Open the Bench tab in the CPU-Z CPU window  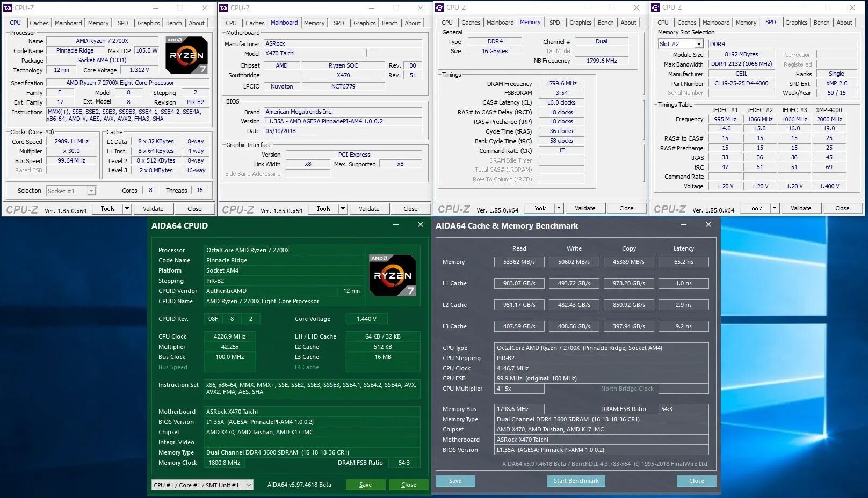point(173,23)
